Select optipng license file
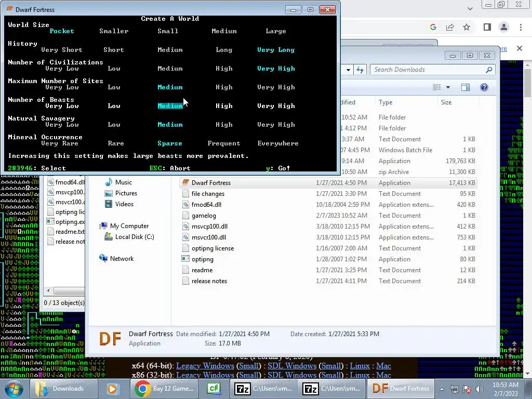Image resolution: width=532 pixels, height=399 pixels. (328, 248)
